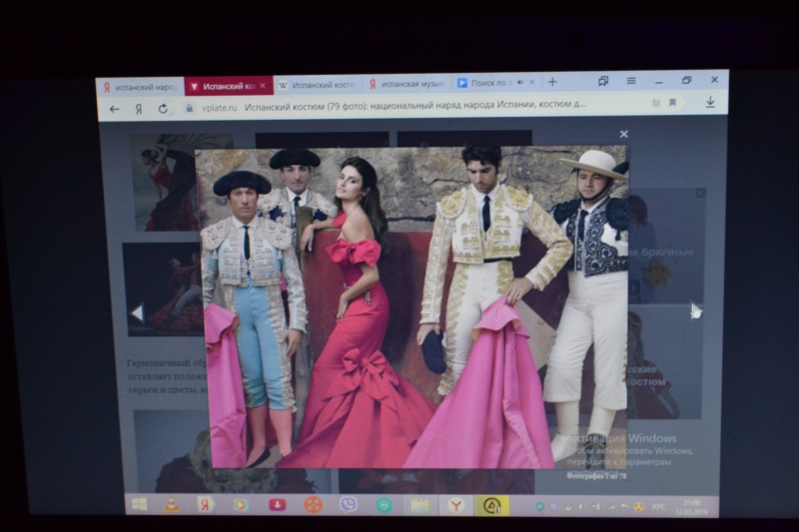Open the volume control in the tray
This screenshot has height=532, width=799.
click(581, 506)
